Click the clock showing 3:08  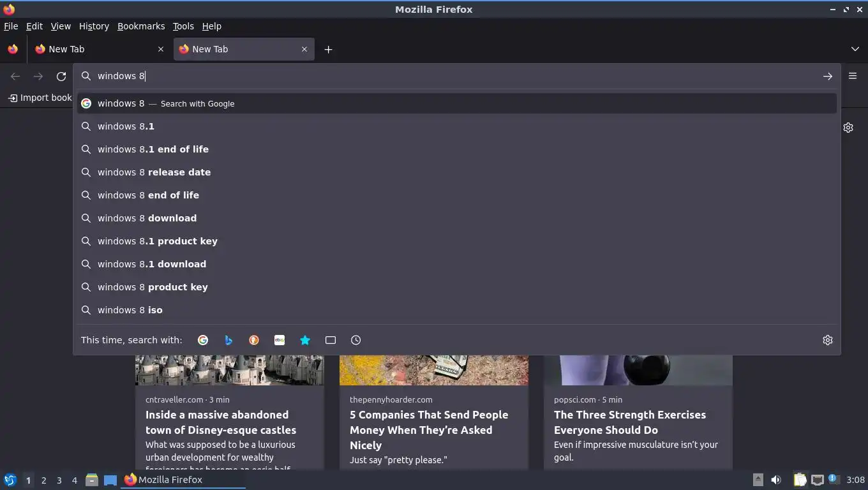pos(855,480)
